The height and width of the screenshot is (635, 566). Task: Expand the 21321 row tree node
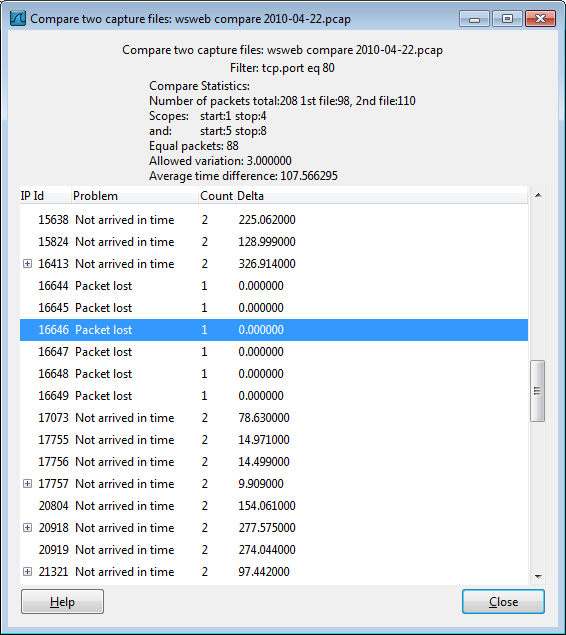27,572
